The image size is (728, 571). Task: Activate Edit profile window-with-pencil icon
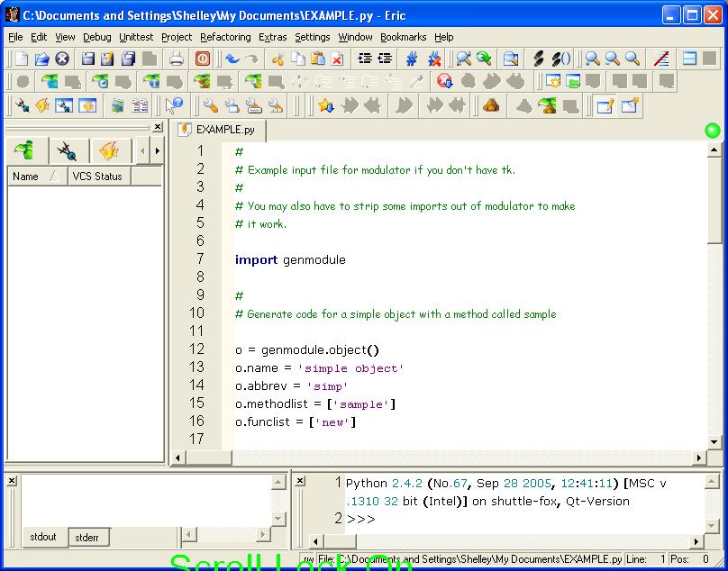[x=605, y=106]
